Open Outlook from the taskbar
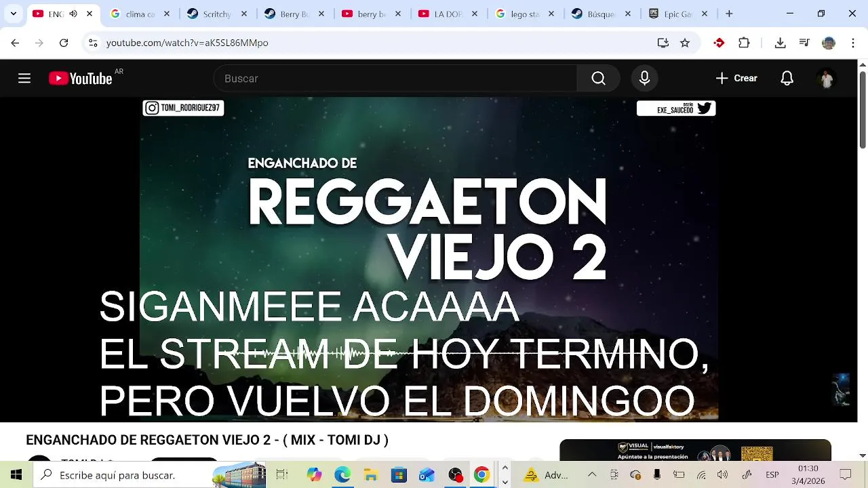 pos(427,475)
